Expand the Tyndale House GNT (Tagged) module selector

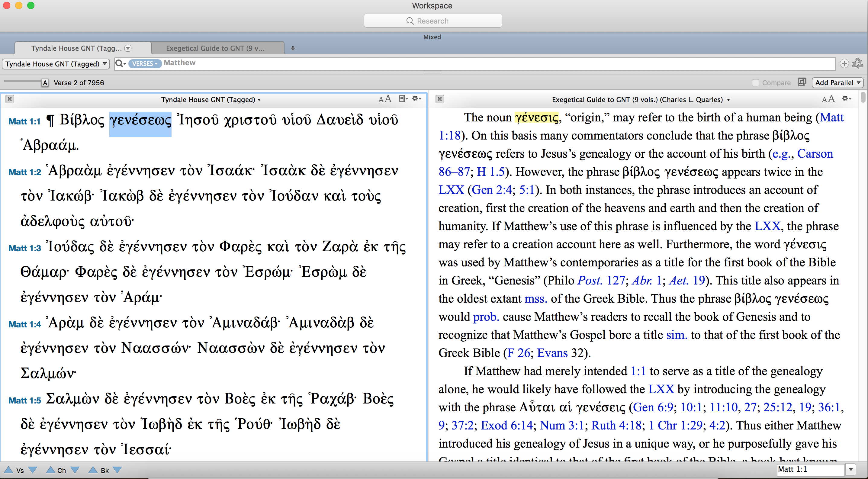point(56,64)
